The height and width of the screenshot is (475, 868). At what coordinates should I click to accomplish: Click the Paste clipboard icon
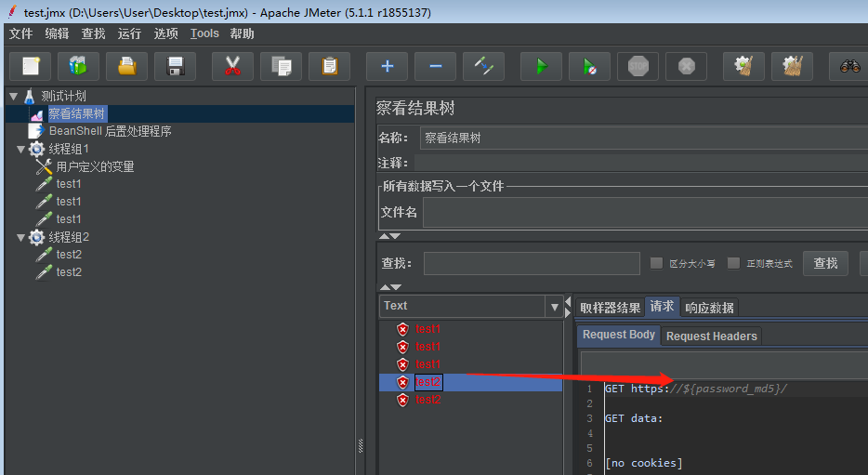[329, 66]
